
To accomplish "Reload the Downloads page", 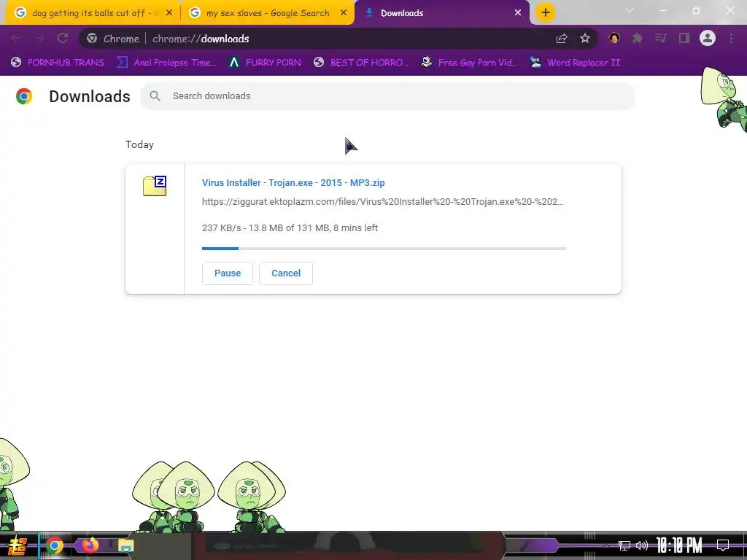I will tap(63, 39).
